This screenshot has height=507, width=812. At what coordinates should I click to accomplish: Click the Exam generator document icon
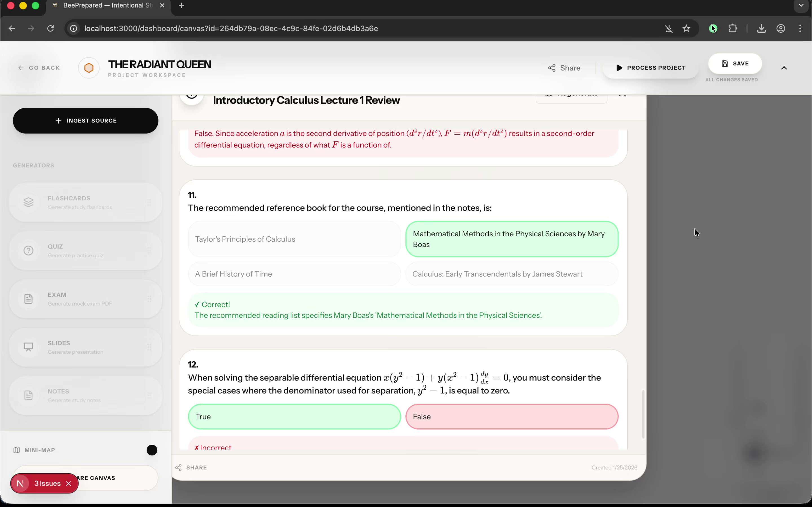coord(28,299)
